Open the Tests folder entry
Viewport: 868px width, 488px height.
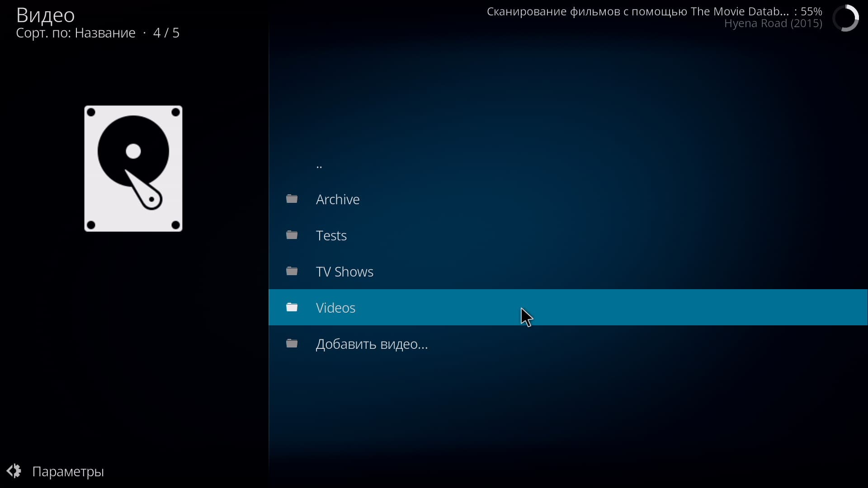(331, 235)
